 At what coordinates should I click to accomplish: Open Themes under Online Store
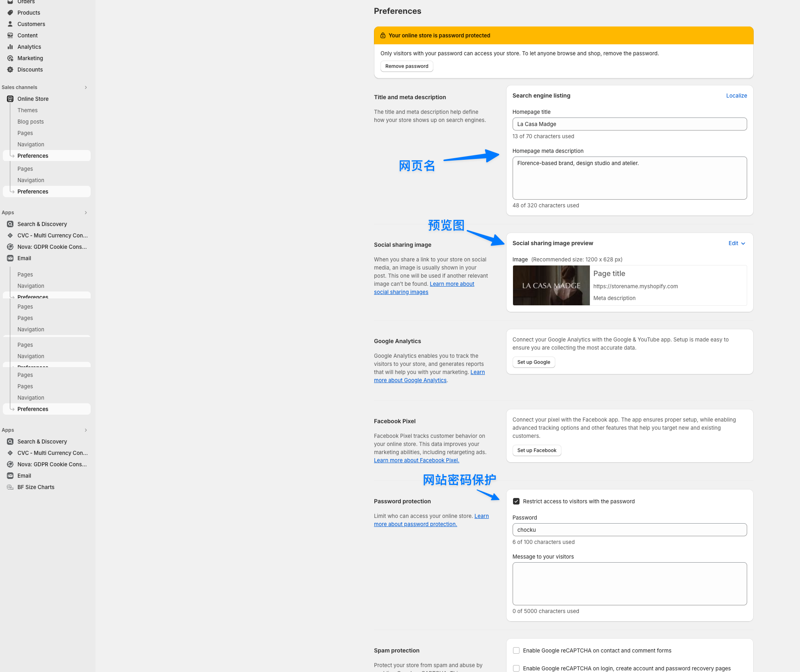27,110
